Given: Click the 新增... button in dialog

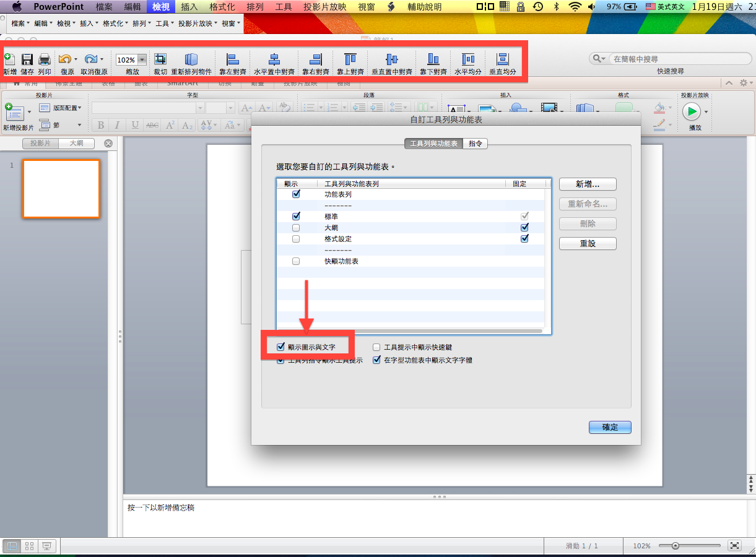Looking at the screenshot, I should click(x=588, y=184).
